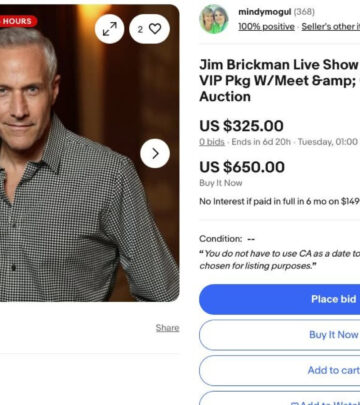This screenshot has width=360, height=405.
Task: Click the Add to Watchlist button
Action: (x=279, y=398)
